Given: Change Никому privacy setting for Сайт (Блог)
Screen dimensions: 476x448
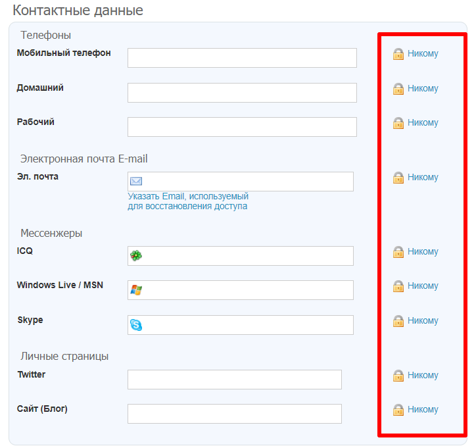Looking at the screenshot, I should pyautogui.click(x=423, y=410).
